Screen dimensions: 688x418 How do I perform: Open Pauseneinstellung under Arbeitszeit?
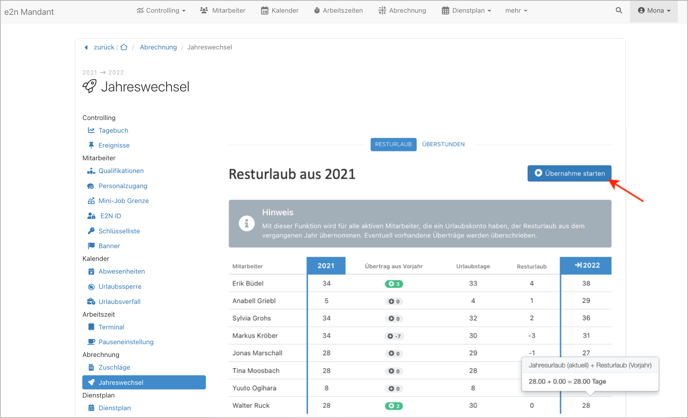tap(126, 342)
